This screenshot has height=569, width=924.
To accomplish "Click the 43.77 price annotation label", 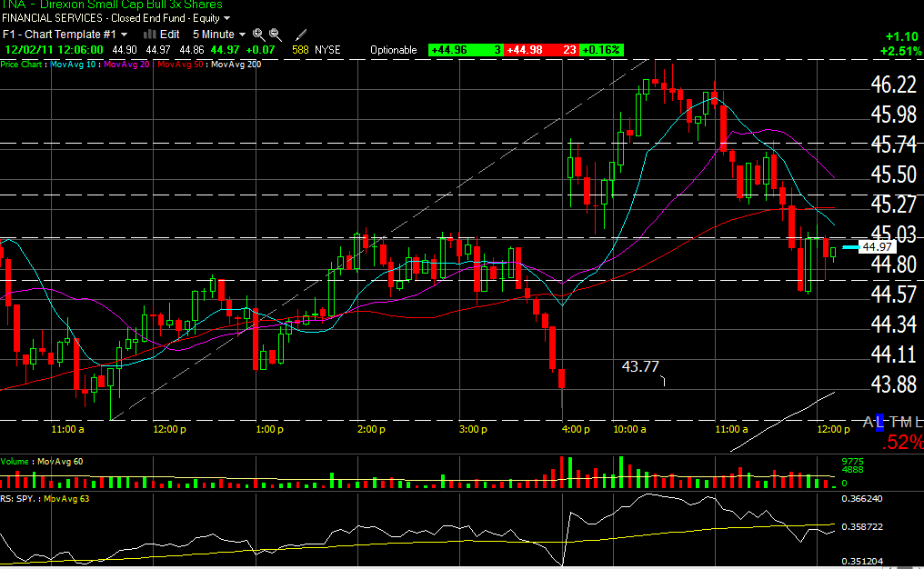I will coord(639,366).
